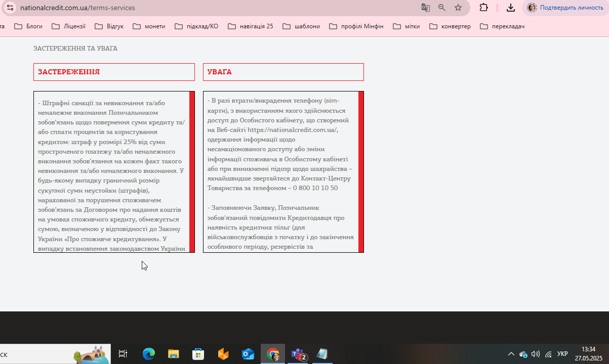The image size is (609, 364).
Task: Open File Explorer from the taskbar
Action: [x=174, y=354]
